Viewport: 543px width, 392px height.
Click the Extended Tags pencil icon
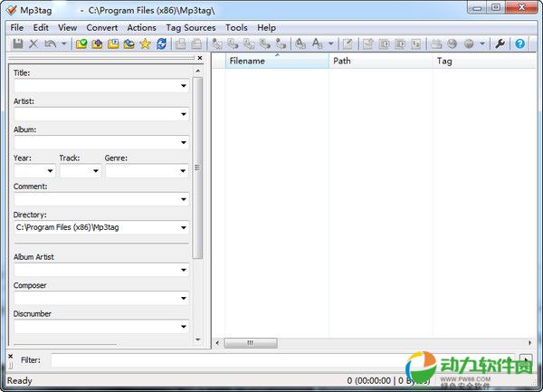(348, 43)
